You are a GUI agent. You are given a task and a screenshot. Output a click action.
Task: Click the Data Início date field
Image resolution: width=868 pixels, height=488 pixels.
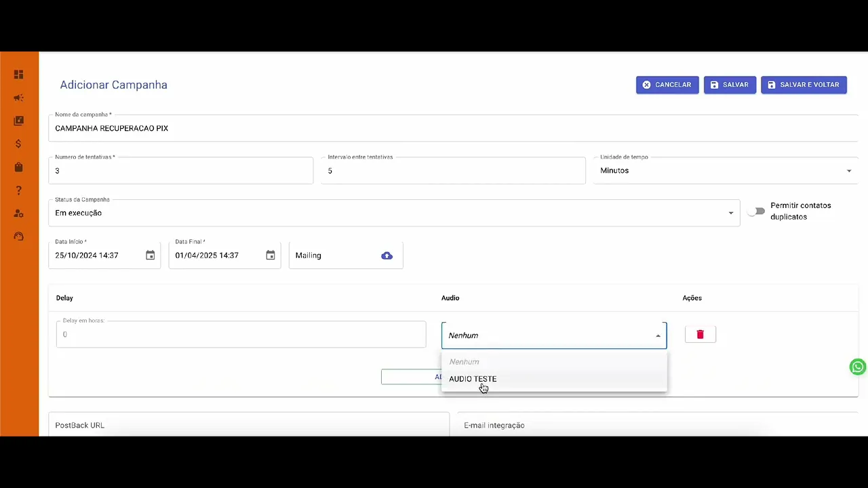click(x=104, y=256)
